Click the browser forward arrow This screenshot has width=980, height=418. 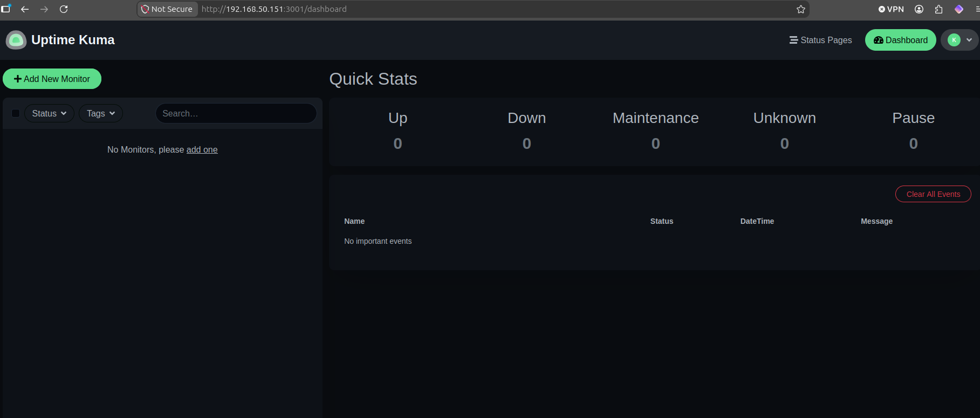click(44, 9)
